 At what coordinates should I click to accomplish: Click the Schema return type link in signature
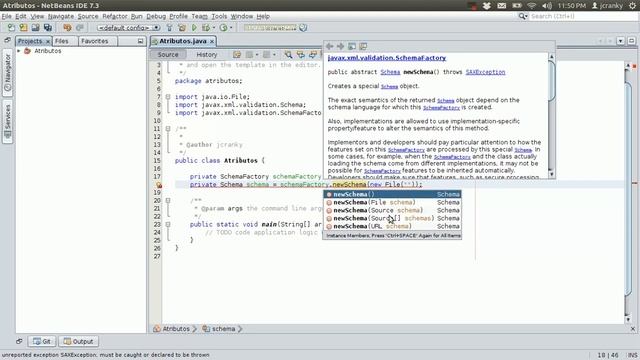pos(390,72)
